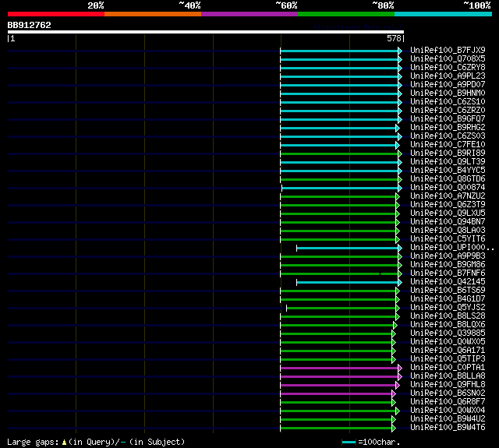
Task: Click the truncated UniRef100_UPI000.. label
Action: click(452, 248)
